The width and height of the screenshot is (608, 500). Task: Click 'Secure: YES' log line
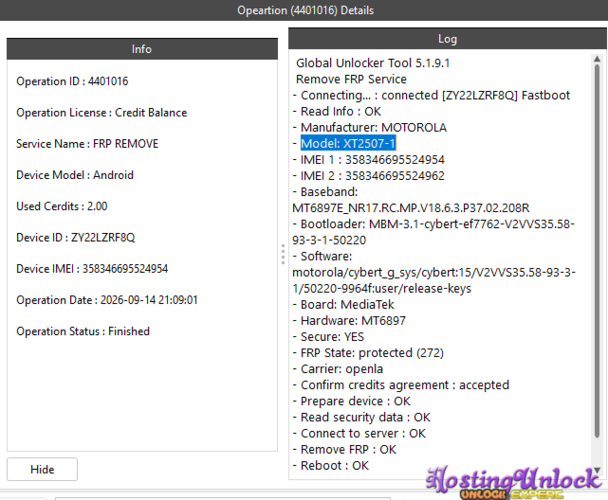328,337
